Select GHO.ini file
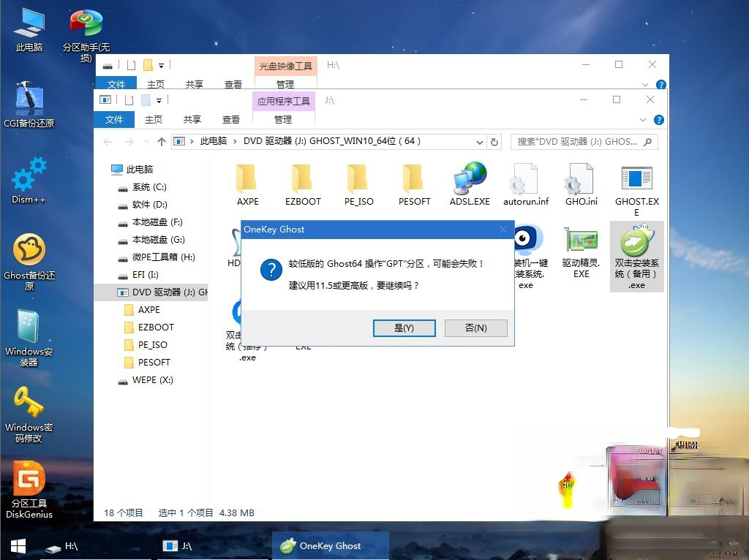 click(581, 185)
